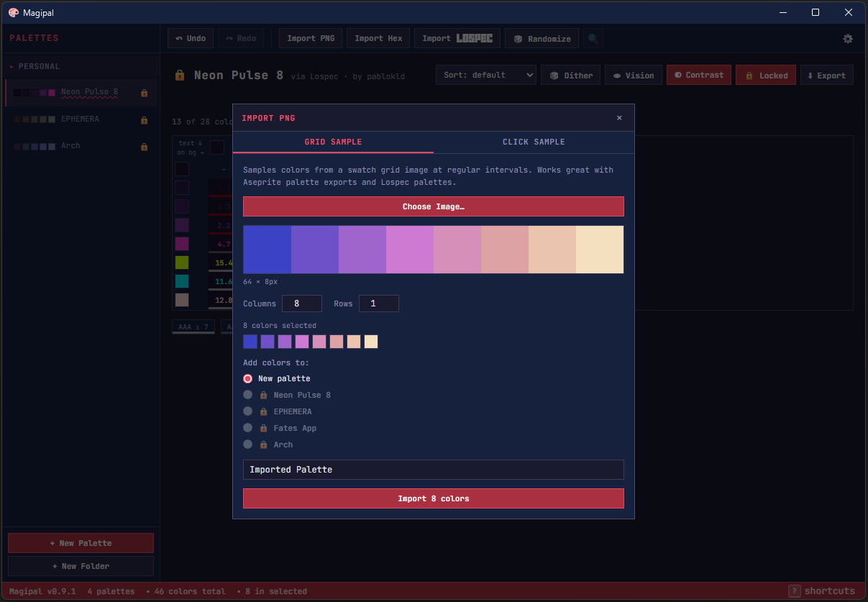The height and width of the screenshot is (602, 868).
Task: Click the lock icon on Arch sidebar row
Action: 144,147
